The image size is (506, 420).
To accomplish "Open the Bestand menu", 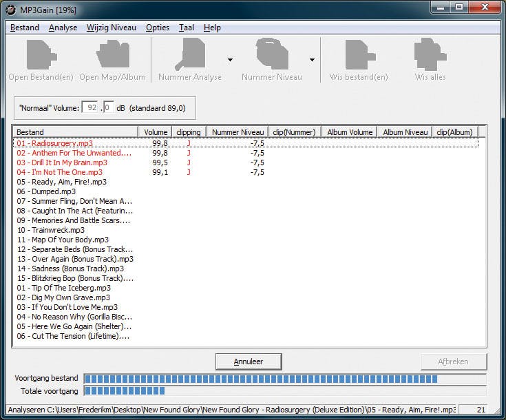I will [x=25, y=28].
